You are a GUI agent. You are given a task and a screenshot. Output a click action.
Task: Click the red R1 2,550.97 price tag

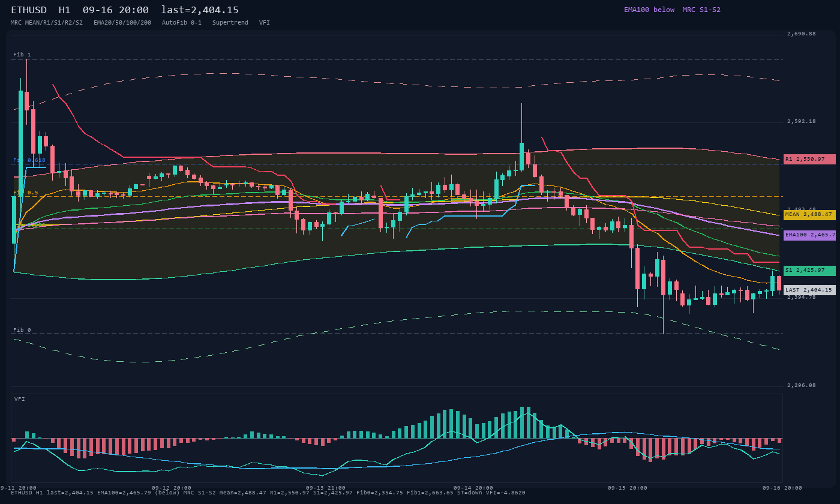(809, 159)
